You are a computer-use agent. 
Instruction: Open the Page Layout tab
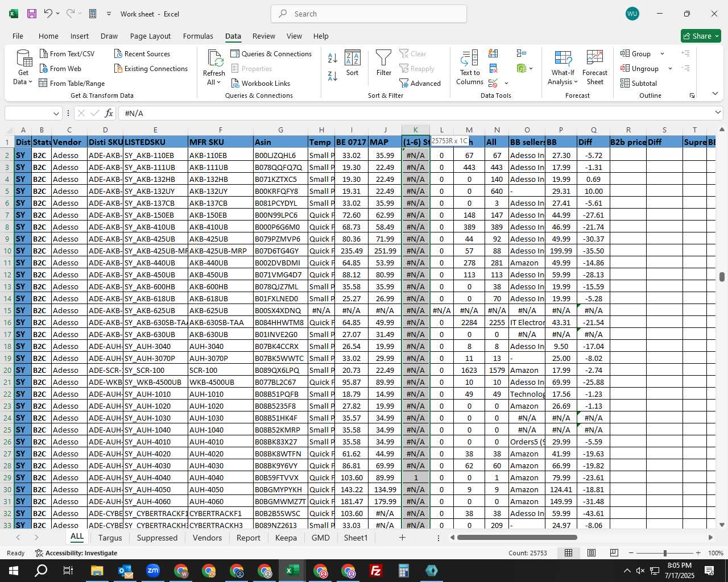tap(150, 36)
